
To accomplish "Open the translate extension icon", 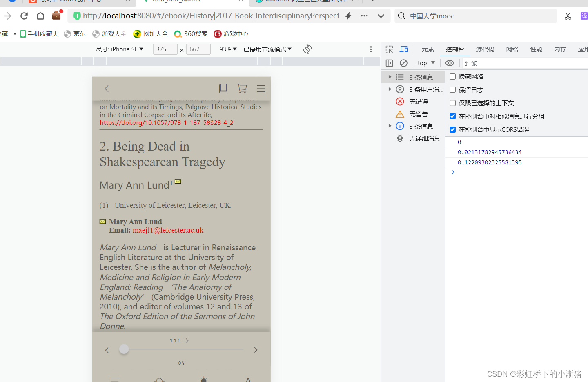I will 584,16.
